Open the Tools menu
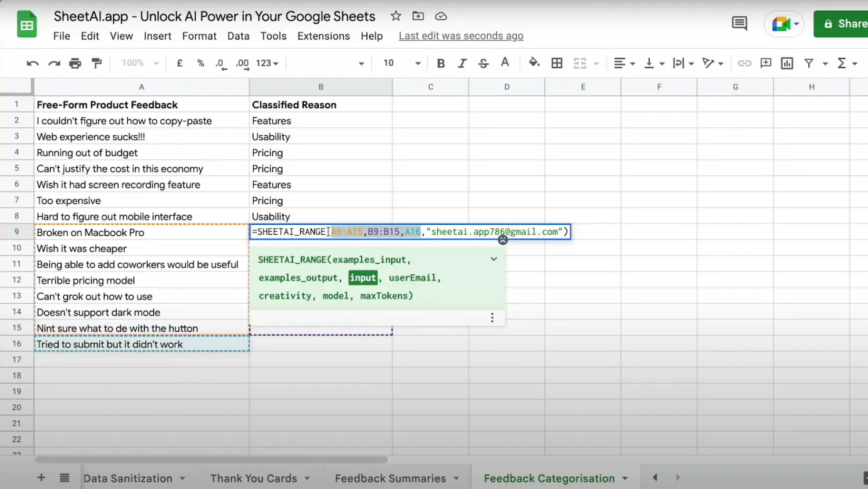The width and height of the screenshot is (868, 489). pyautogui.click(x=273, y=36)
